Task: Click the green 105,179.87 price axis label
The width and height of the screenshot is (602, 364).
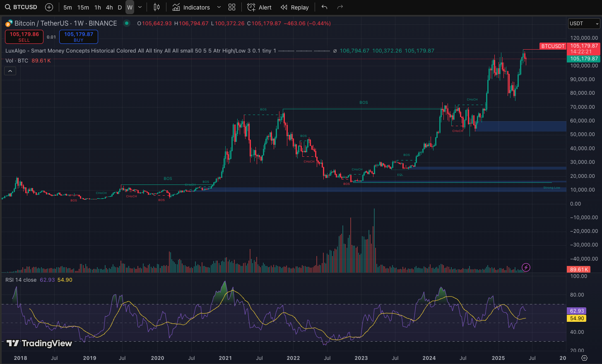Action: point(584,59)
